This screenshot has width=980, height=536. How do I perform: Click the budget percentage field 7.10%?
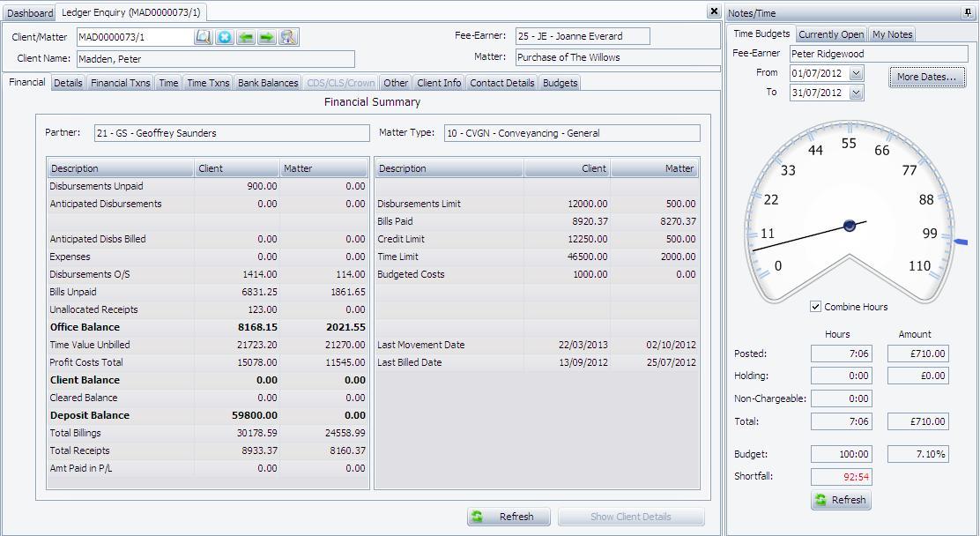pos(917,454)
